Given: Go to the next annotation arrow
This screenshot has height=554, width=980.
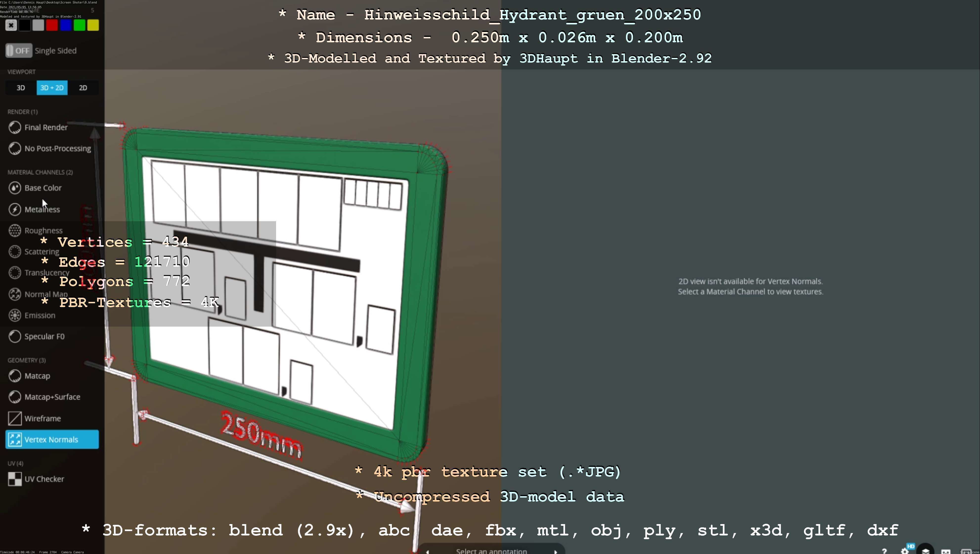Looking at the screenshot, I should pos(555,551).
